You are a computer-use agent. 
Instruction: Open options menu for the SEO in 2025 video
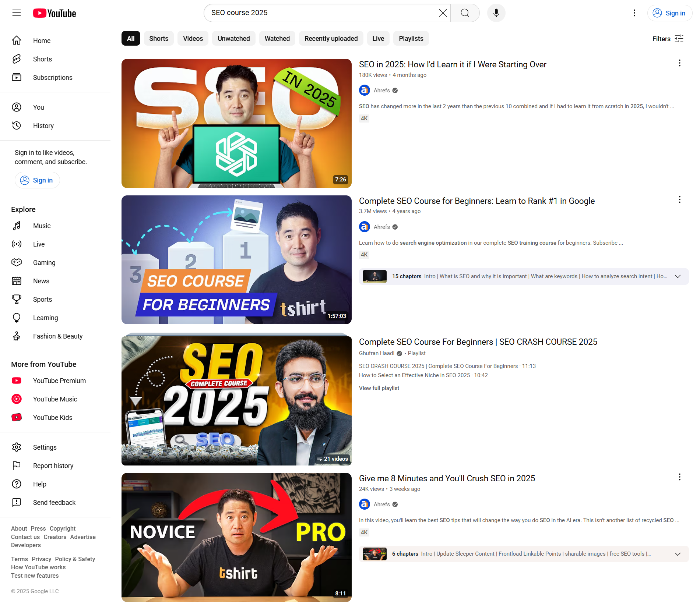pyautogui.click(x=679, y=63)
